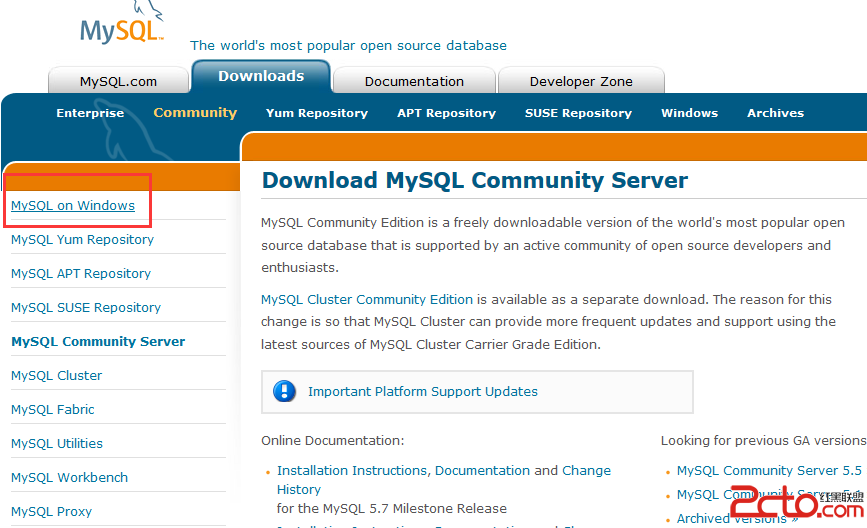Screen dimensions: 867x528
Task: Click the world's most popular database tagline
Action: pyautogui.click(x=348, y=45)
